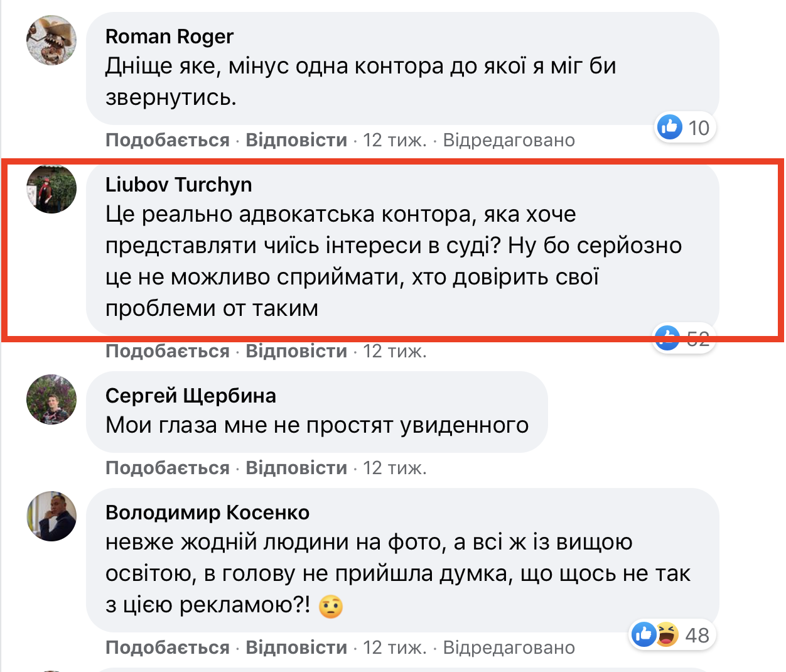Screen dimensions: 786x672
Task: Show edit history of Володимир Косенко's comment
Action: click(x=509, y=648)
